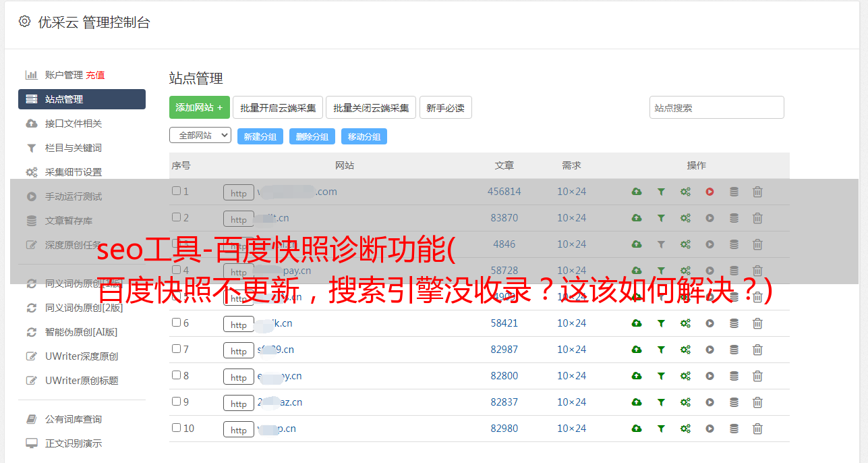
Task: Open 采集细节设置
Action: 74,172
